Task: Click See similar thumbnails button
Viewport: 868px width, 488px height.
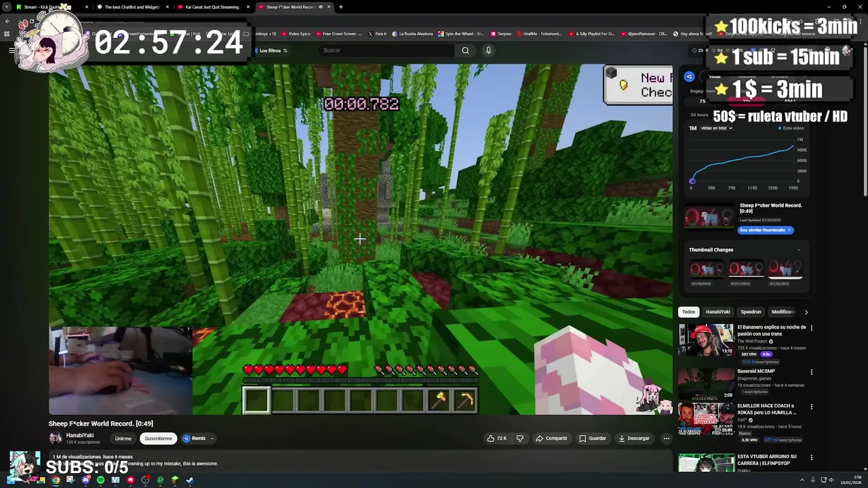Action: (766, 230)
